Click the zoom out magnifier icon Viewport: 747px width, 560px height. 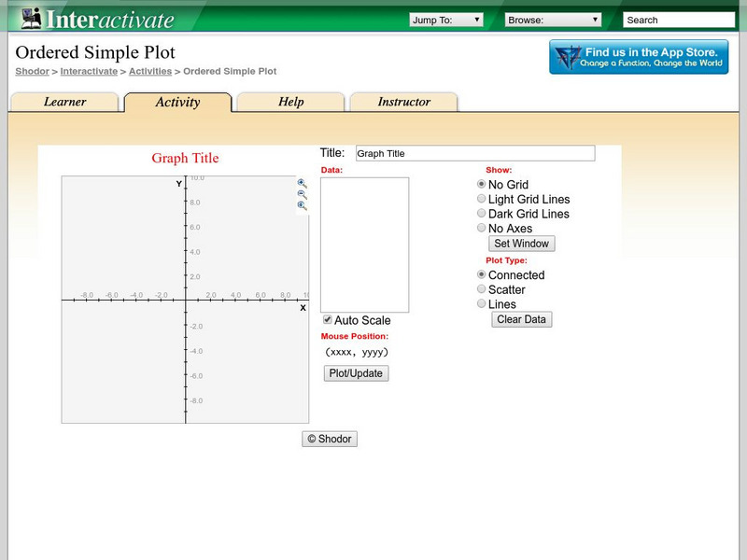pyautogui.click(x=302, y=195)
